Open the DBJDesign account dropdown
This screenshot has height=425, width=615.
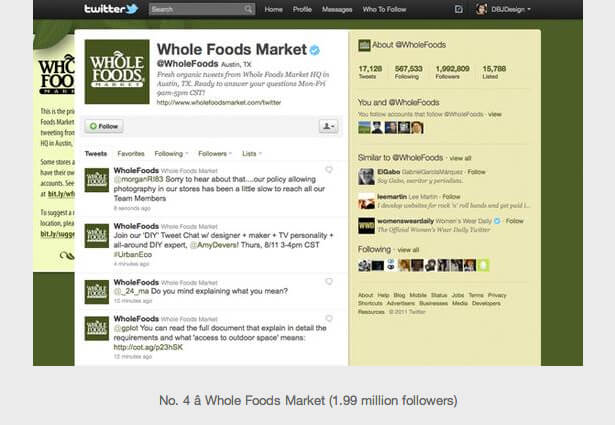pyautogui.click(x=504, y=9)
